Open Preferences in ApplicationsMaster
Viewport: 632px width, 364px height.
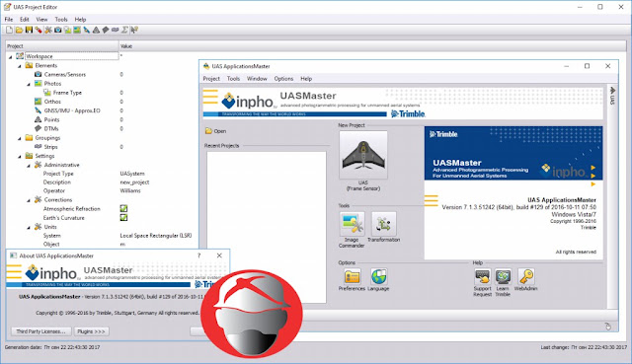tap(352, 276)
